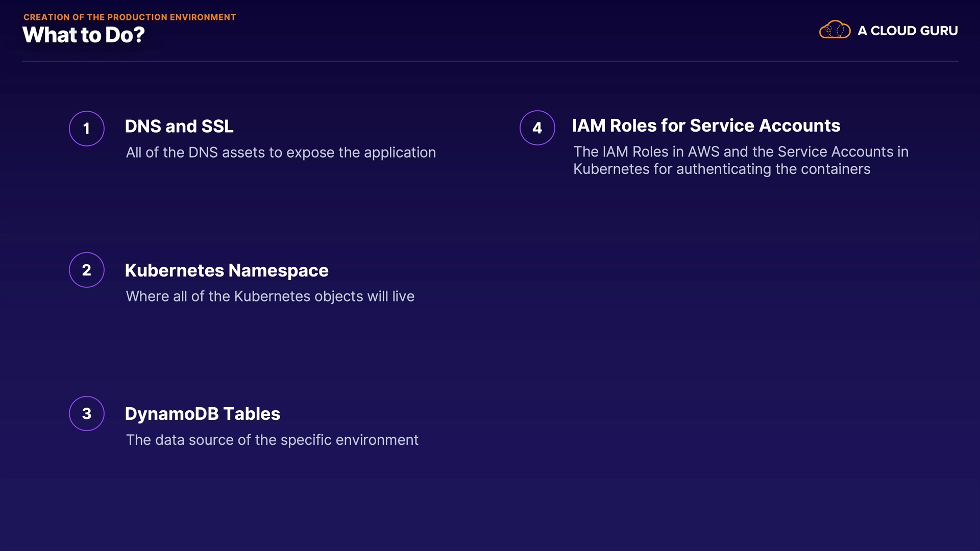
Task: Click the data source description text
Action: [x=272, y=440]
